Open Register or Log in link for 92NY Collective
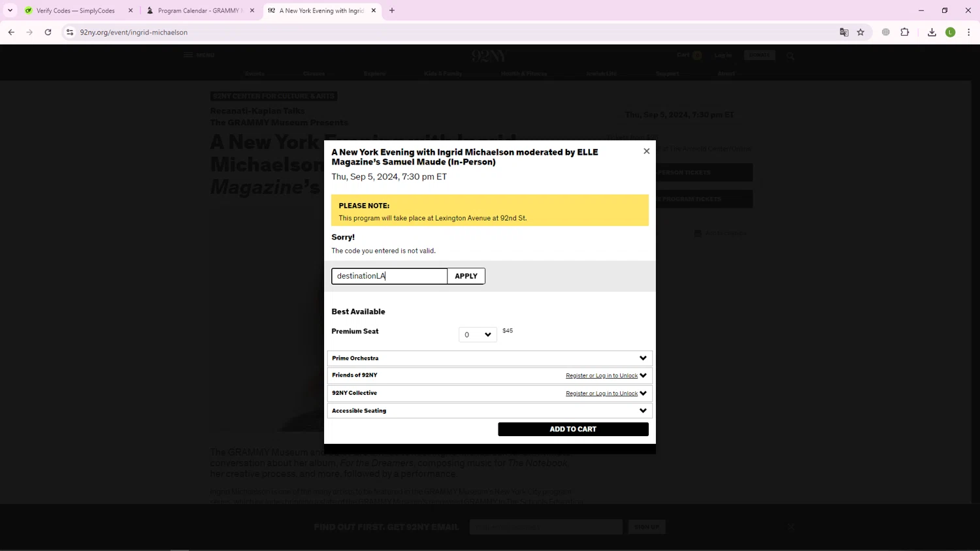980x551 pixels. pyautogui.click(x=602, y=394)
